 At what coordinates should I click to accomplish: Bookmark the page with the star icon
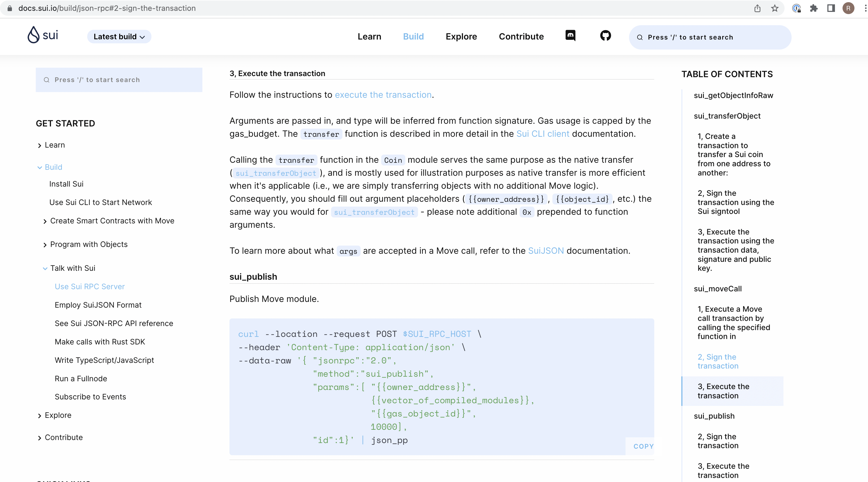click(775, 8)
